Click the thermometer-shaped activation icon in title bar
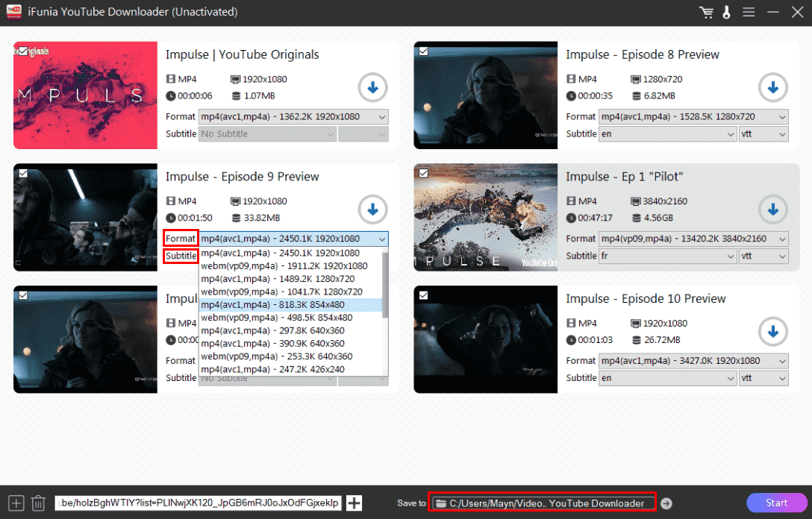Image resolution: width=812 pixels, height=519 pixels. pos(725,13)
